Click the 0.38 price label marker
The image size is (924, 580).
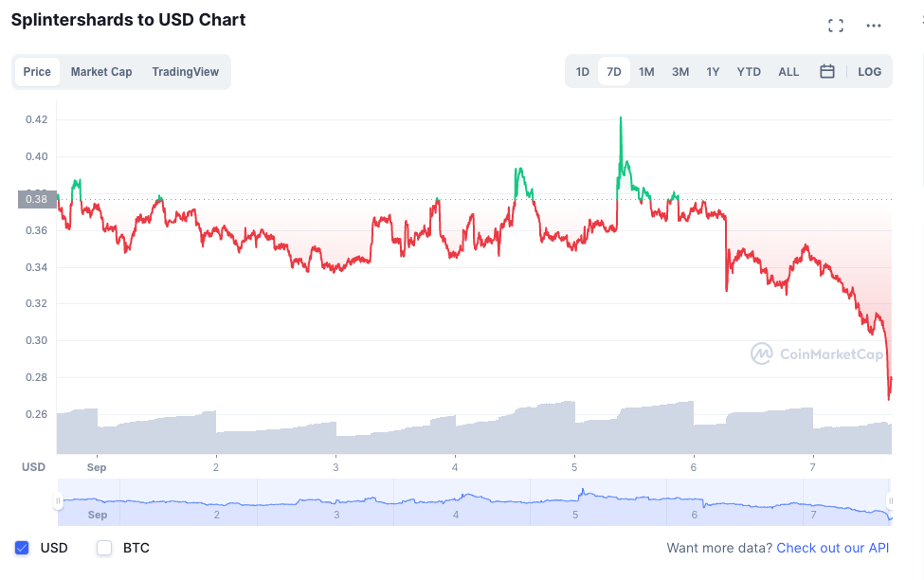point(37,199)
